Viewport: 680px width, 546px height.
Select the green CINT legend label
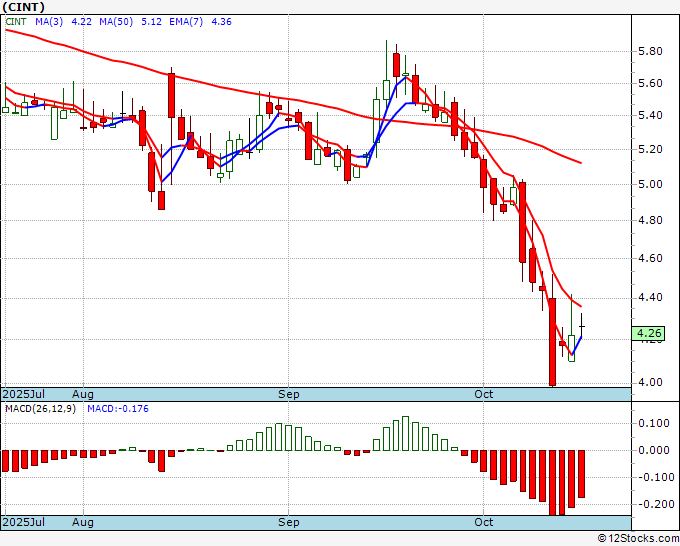(16, 22)
